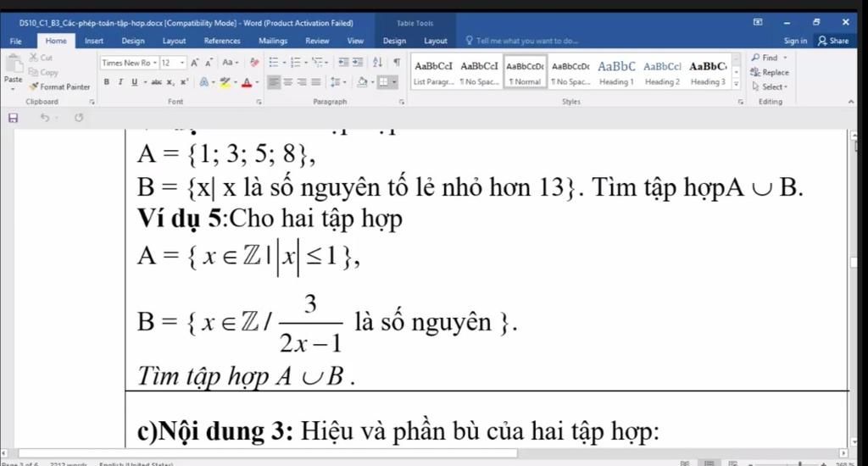Apply List Paragraph style
This screenshot has width=868, height=466.
433,73
